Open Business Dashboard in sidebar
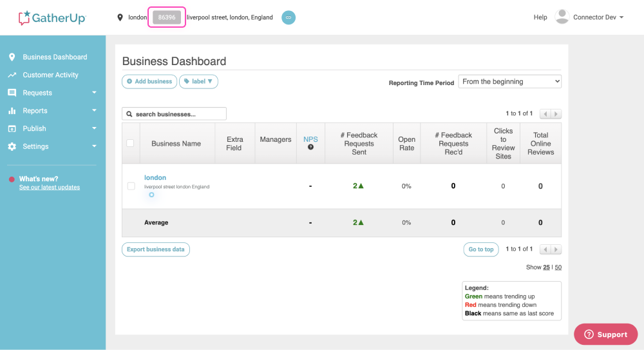644x350 pixels. coord(55,57)
